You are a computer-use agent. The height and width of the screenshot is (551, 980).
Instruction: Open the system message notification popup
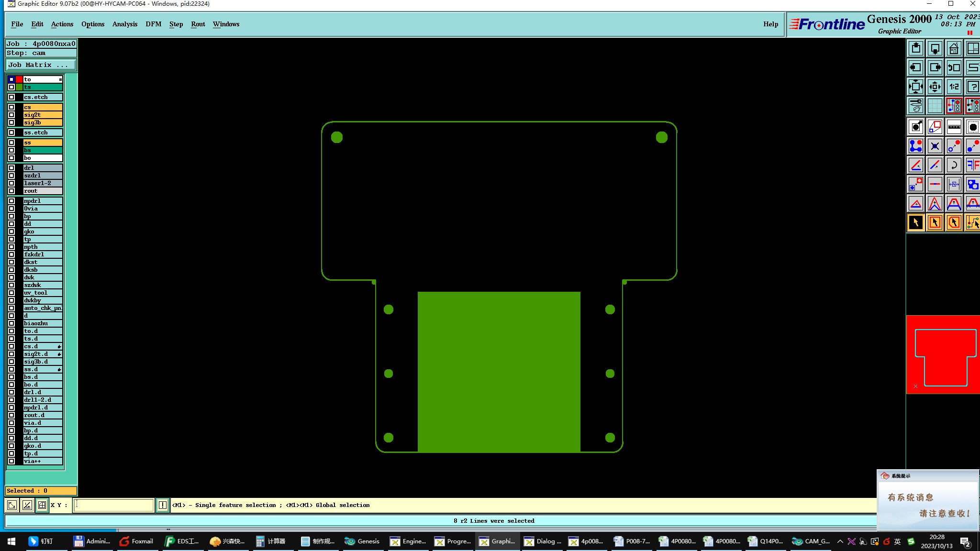coord(927,500)
